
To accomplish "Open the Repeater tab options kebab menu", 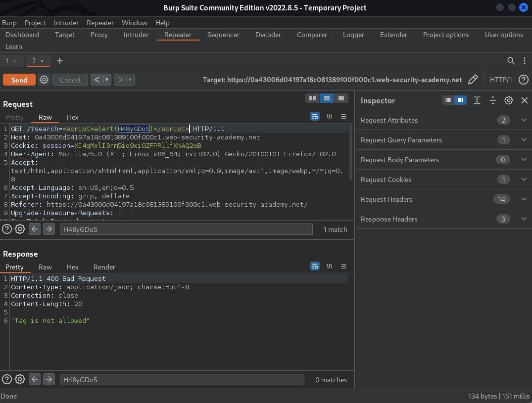I will pyautogui.click(x=525, y=61).
